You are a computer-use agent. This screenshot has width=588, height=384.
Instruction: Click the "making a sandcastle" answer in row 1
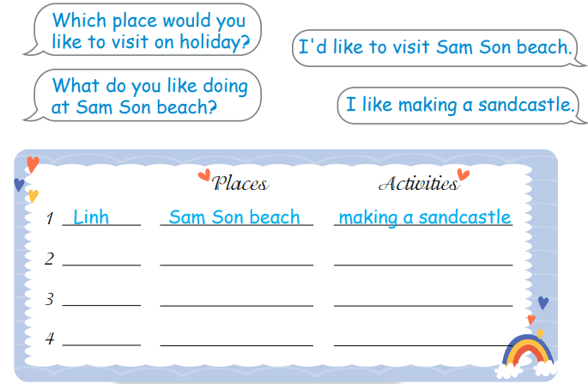pyautogui.click(x=424, y=216)
